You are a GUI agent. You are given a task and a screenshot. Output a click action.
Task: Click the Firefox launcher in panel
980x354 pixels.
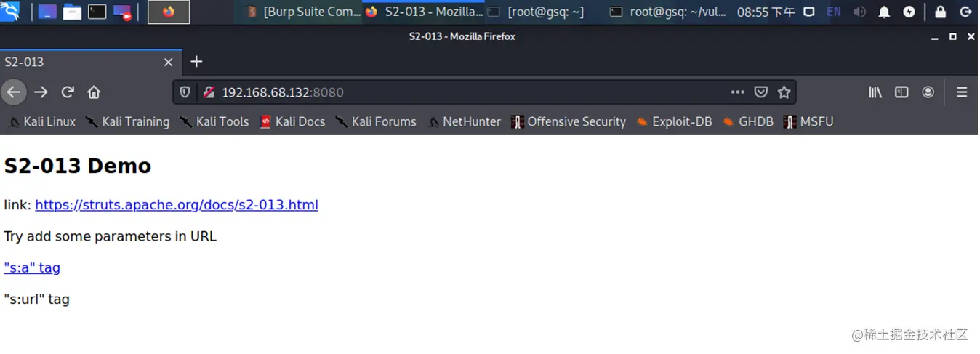pyautogui.click(x=169, y=12)
